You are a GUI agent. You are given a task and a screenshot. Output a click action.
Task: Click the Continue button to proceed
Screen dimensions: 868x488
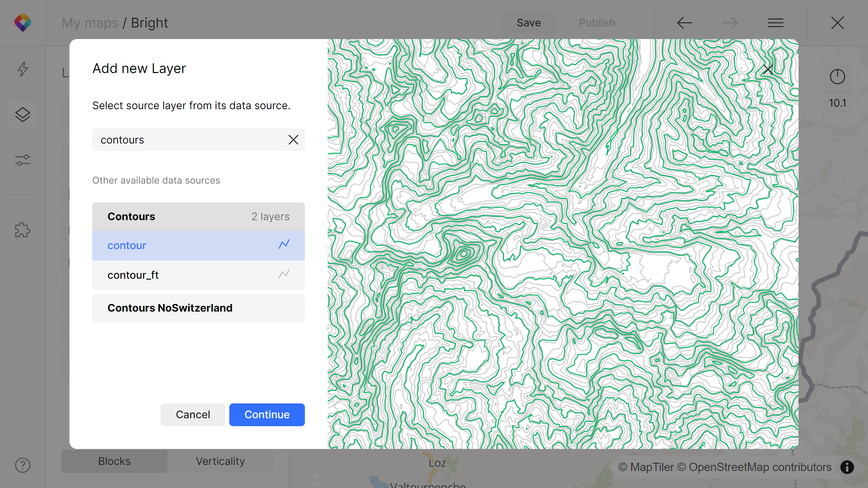click(x=267, y=414)
